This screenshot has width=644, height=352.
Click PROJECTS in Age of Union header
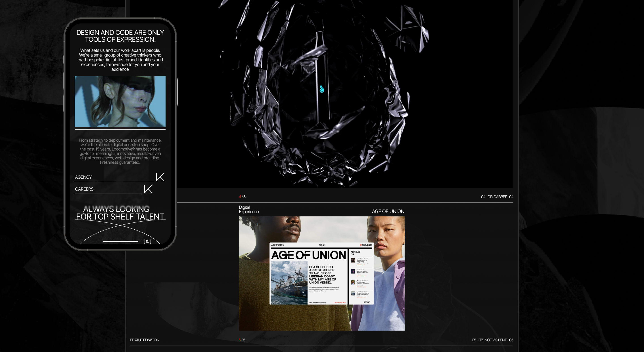pos(367,245)
